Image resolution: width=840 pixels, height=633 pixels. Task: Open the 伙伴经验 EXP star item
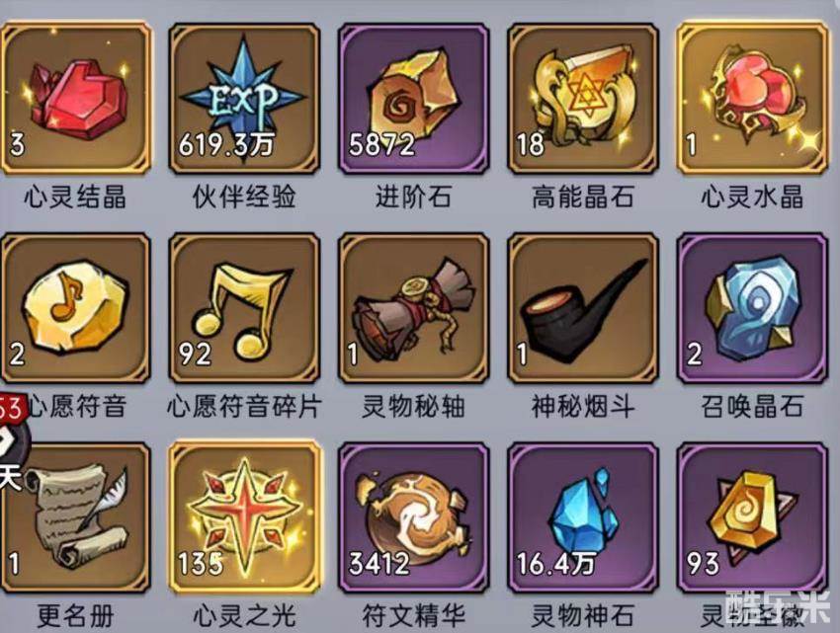244,99
